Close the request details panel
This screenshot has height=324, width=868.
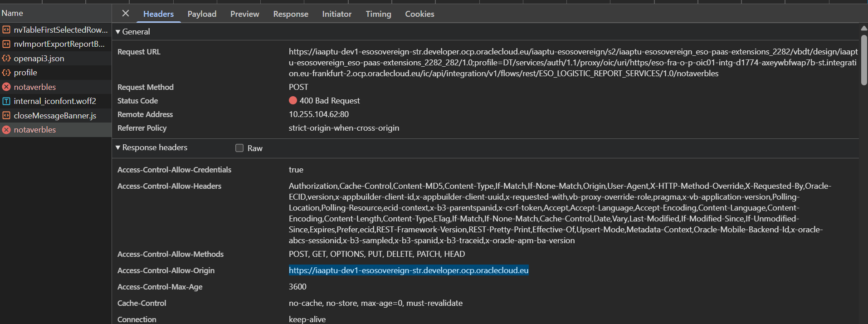click(x=126, y=14)
